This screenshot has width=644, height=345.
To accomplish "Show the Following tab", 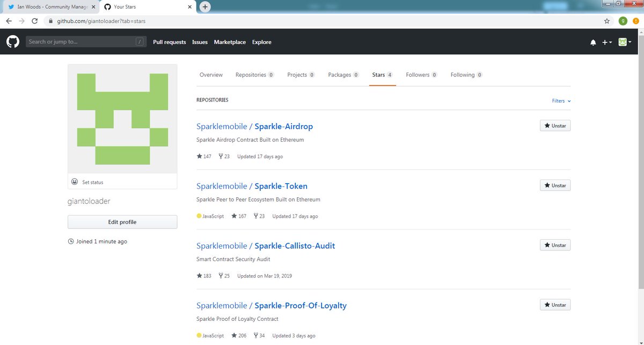I will click(466, 75).
